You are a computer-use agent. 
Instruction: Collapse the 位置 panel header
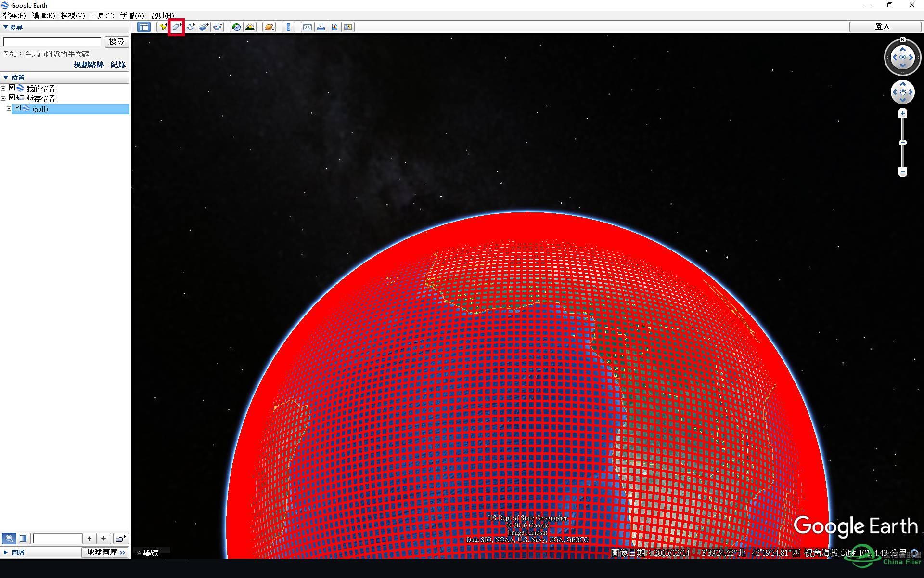click(64, 78)
